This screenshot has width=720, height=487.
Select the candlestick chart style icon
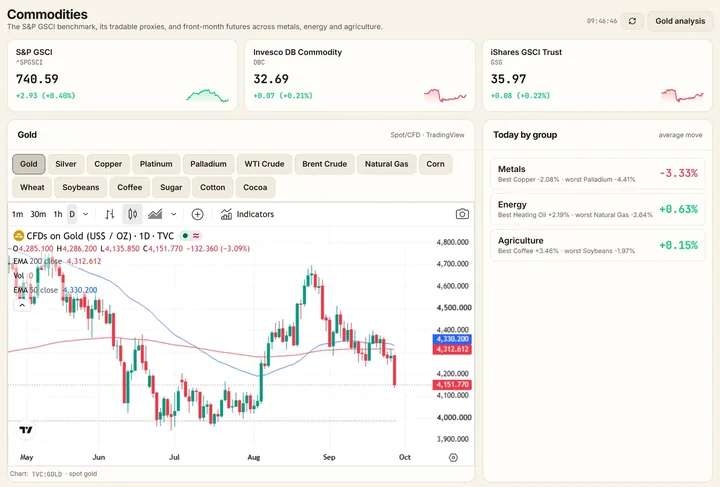click(x=132, y=214)
